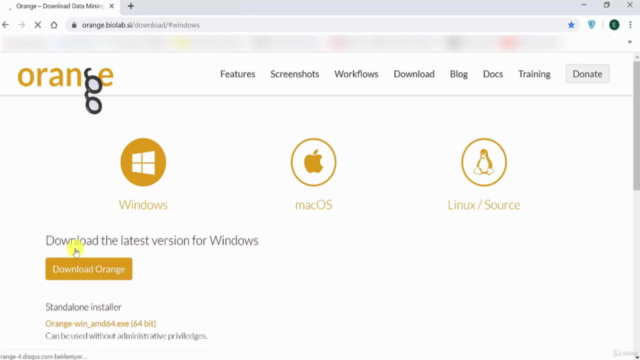Open the Docs menu item
Screen dimensions: 640x360
point(493,74)
